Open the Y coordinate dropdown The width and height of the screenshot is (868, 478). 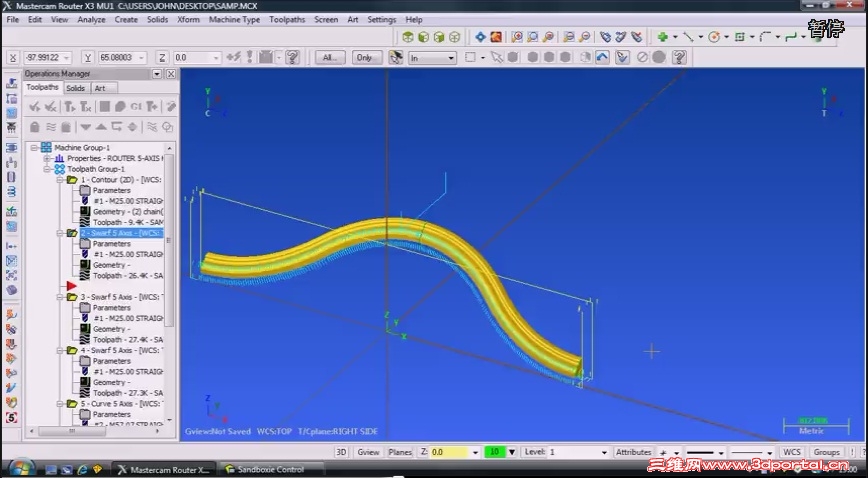click(x=142, y=58)
